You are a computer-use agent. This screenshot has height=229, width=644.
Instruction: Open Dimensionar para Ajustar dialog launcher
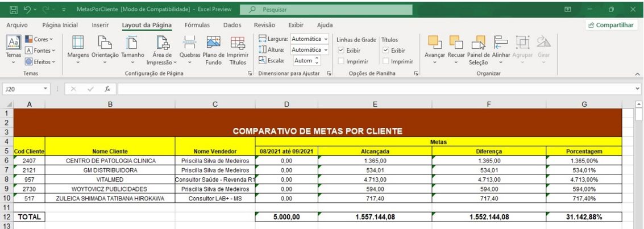click(329, 73)
